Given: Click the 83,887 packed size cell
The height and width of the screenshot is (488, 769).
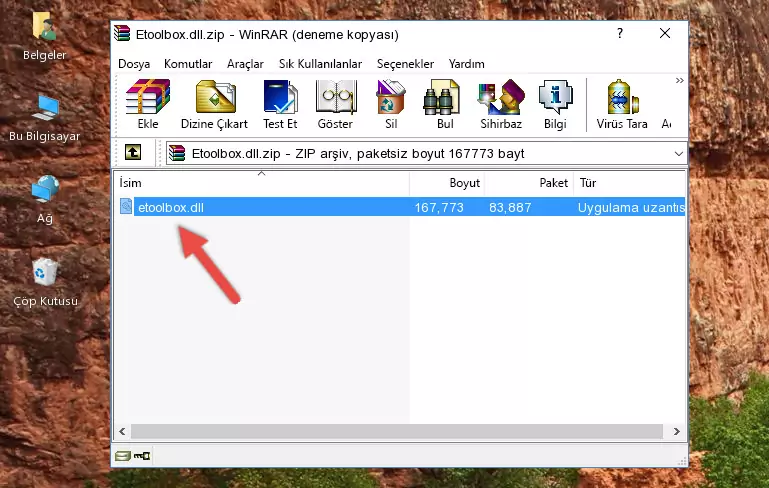Looking at the screenshot, I should point(510,207).
